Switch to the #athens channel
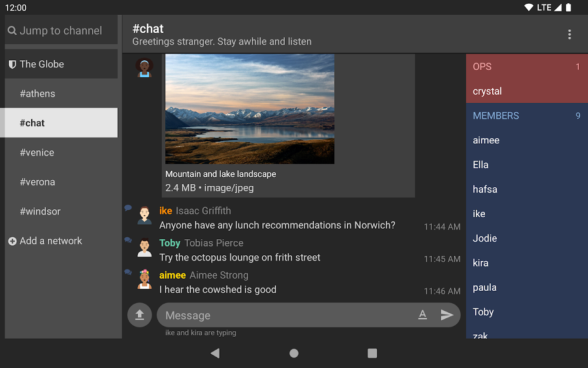Image resolution: width=588 pixels, height=368 pixels. 38,94
